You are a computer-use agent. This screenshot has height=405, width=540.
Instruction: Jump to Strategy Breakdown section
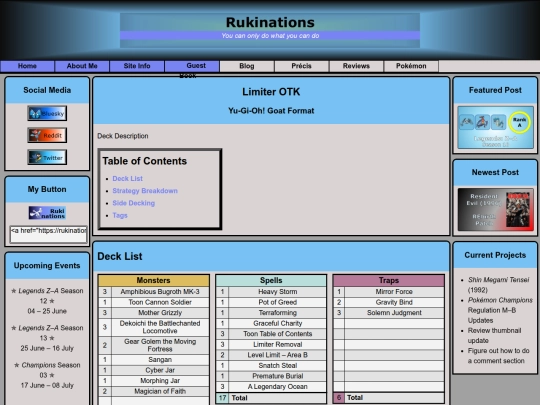145,191
